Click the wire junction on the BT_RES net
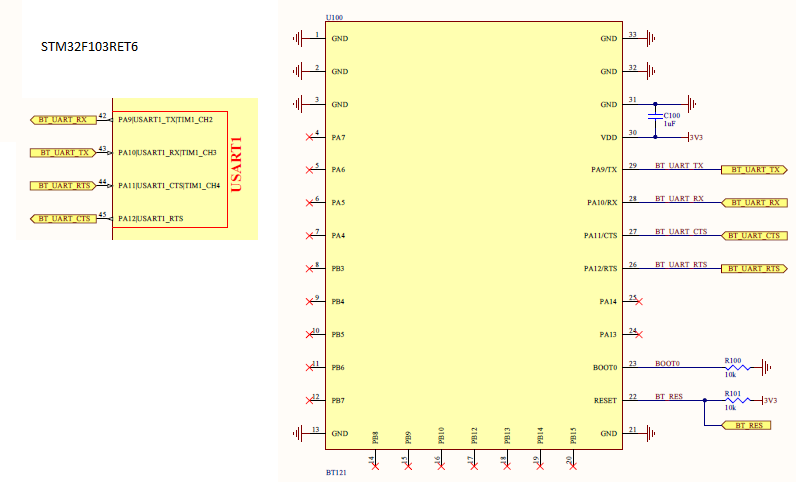796x482 pixels. [x=705, y=401]
